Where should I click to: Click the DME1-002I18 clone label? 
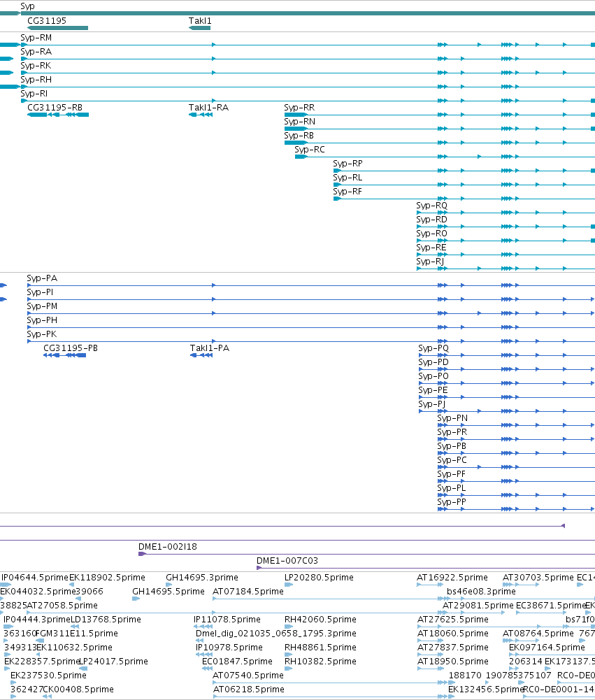[168, 547]
